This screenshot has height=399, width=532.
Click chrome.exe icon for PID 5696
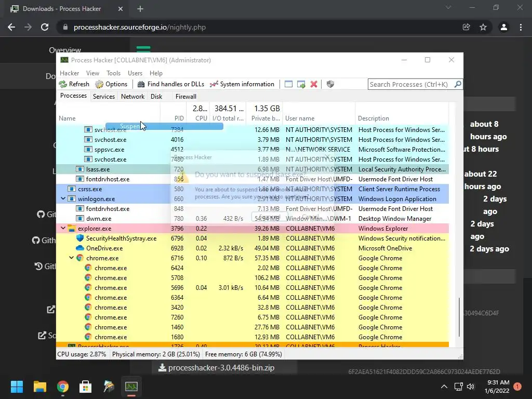tap(88, 287)
